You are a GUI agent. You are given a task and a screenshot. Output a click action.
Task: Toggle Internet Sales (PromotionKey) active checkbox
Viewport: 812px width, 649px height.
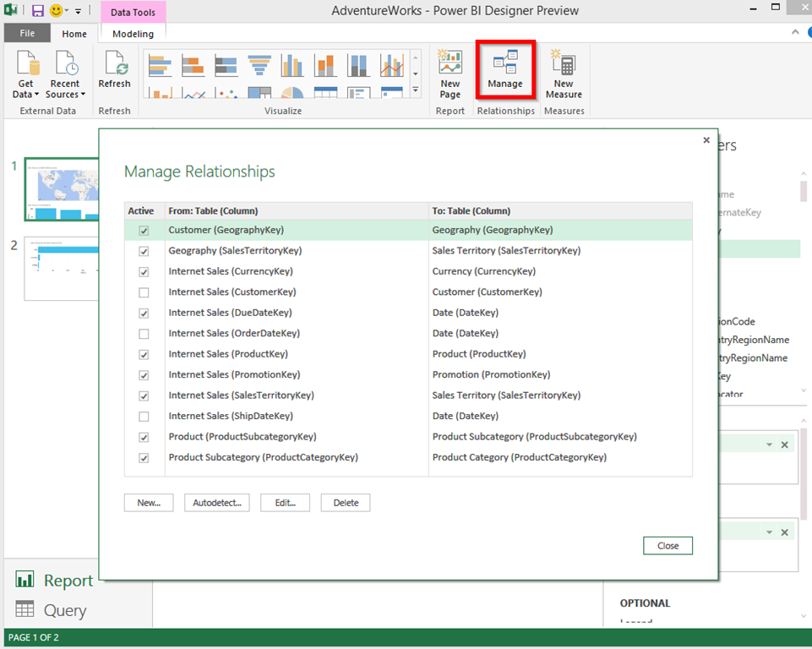point(144,375)
